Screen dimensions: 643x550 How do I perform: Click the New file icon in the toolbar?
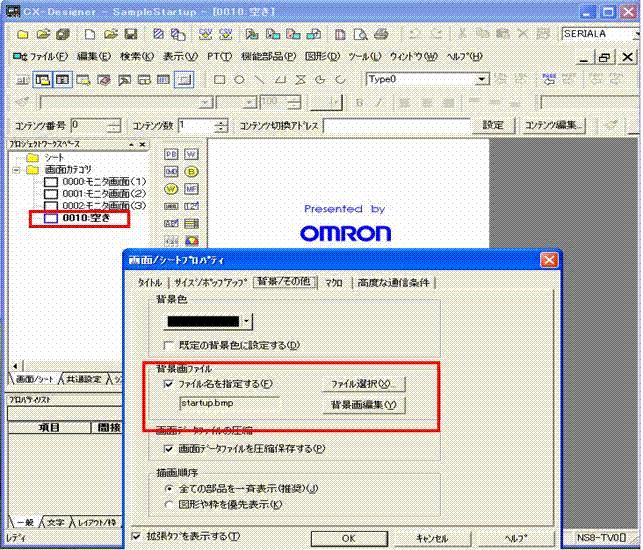(x=89, y=34)
